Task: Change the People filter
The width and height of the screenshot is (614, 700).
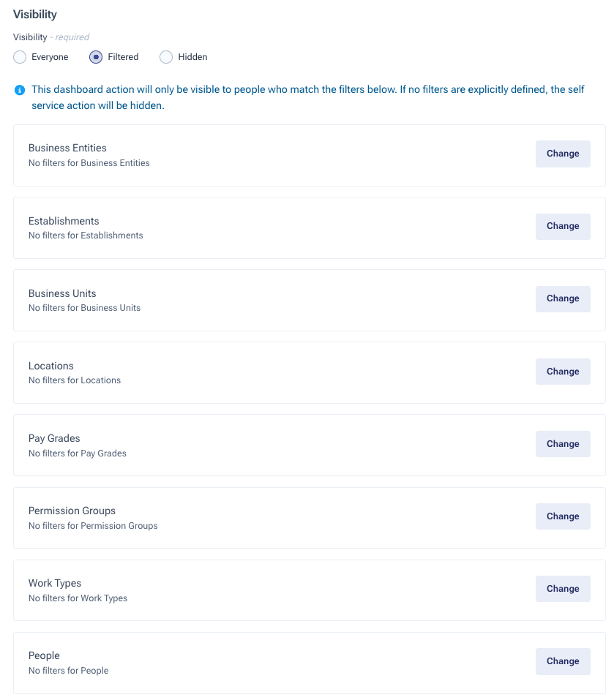Action: (x=563, y=661)
